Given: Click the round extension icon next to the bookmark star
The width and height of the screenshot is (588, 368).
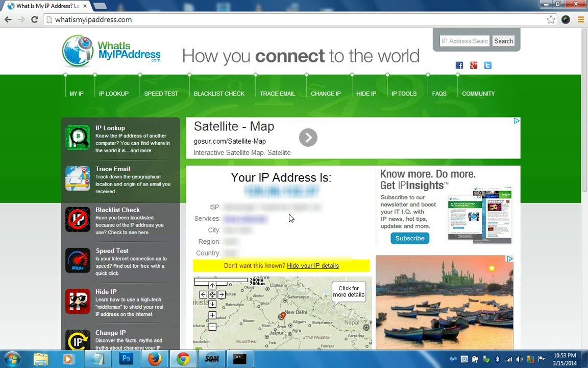Looking at the screenshot, I should pos(566,19).
